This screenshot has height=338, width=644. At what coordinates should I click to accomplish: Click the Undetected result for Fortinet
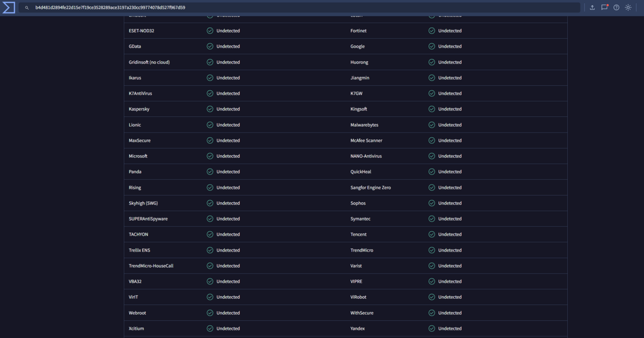coord(449,31)
